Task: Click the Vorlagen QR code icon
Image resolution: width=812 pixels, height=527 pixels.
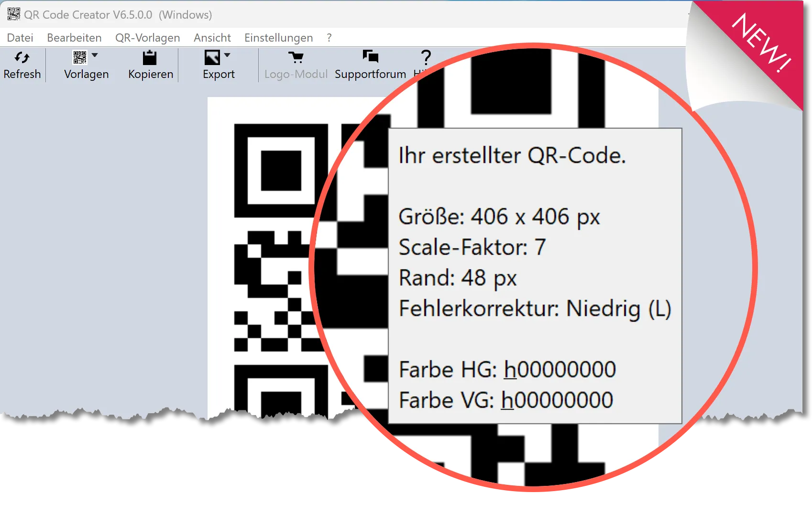Action: [80, 57]
